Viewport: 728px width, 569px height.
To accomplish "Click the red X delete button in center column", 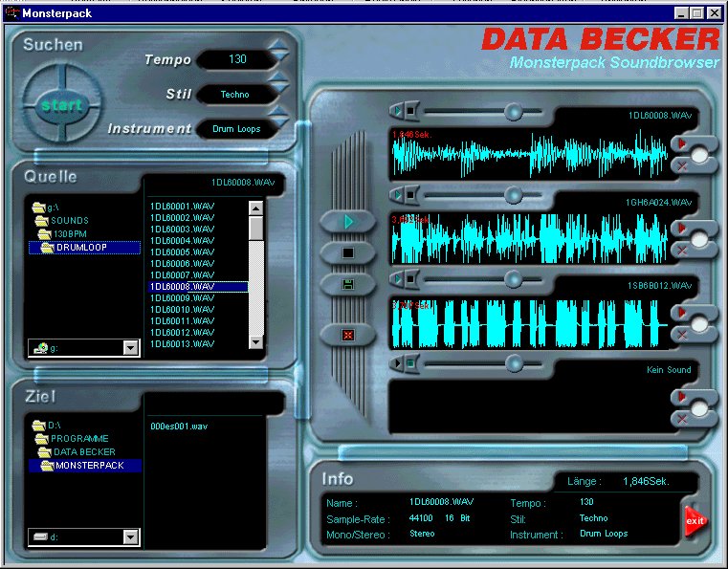I will click(x=348, y=335).
